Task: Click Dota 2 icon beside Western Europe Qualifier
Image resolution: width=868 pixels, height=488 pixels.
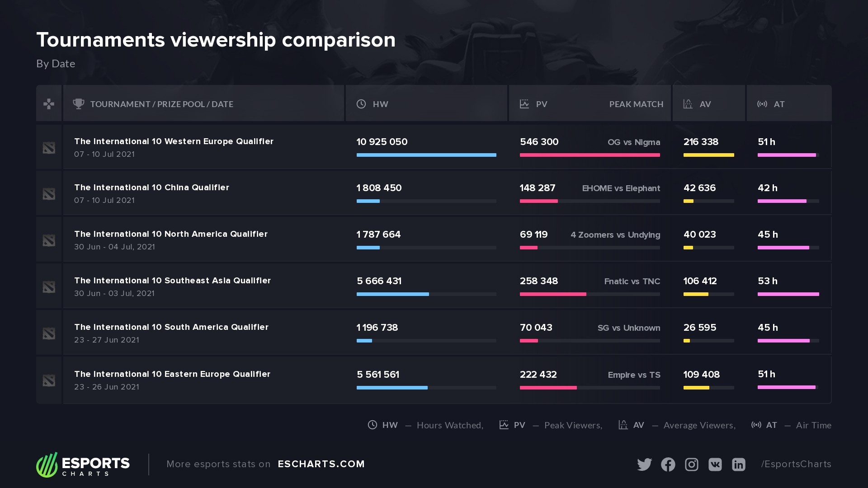Action: pos(49,148)
